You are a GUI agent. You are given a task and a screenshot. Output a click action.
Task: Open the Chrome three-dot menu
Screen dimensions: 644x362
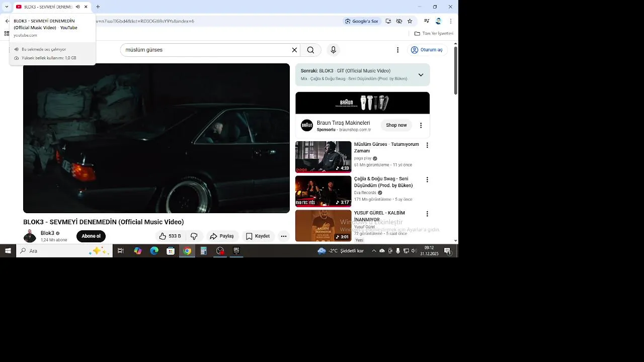(x=450, y=21)
